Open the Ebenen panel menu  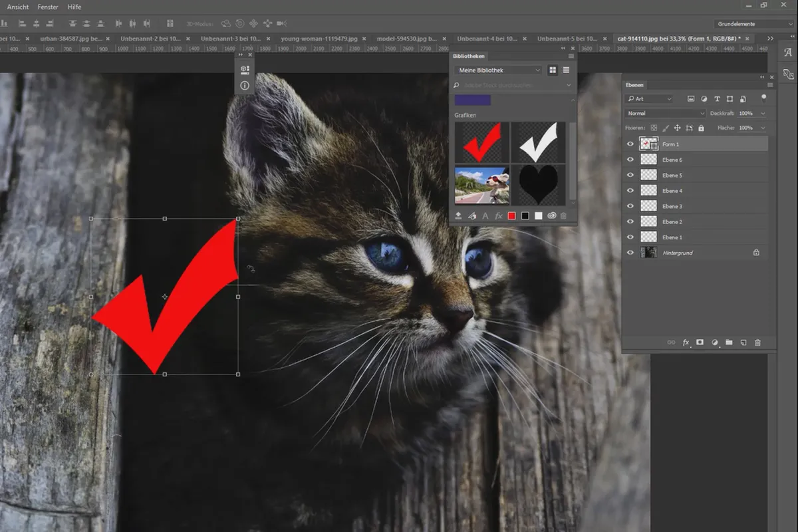[770, 84]
